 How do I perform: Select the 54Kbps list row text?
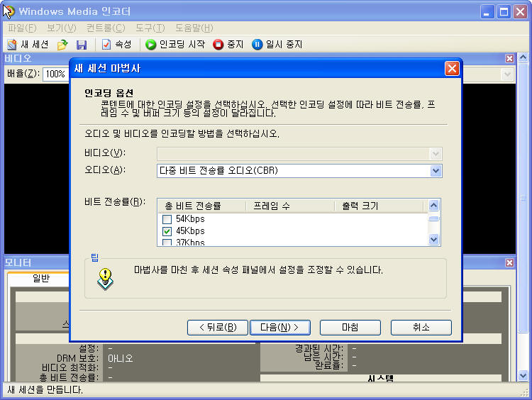pos(190,219)
